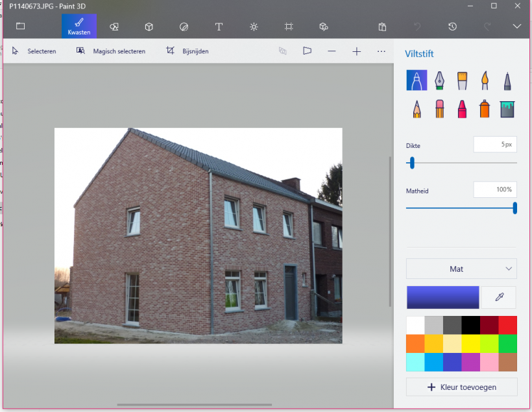This screenshot has height=412, width=532.
Task: Open the color eyedropper tool
Action: click(499, 297)
